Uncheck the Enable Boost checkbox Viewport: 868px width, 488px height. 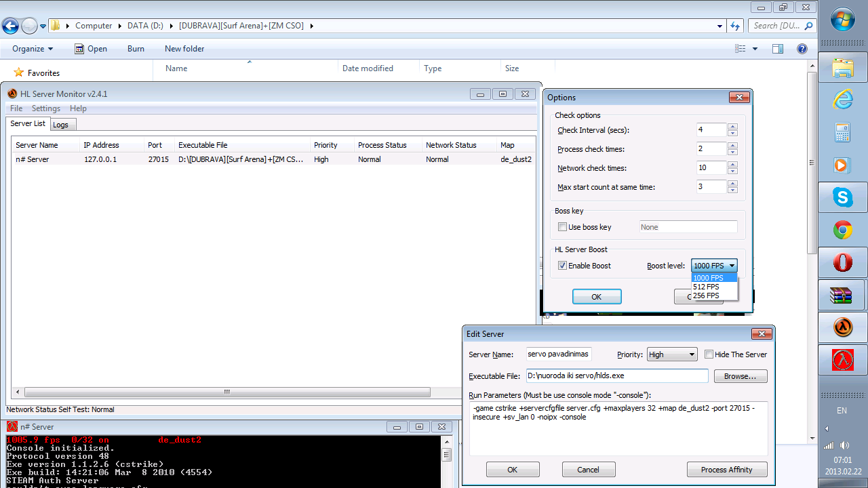562,266
